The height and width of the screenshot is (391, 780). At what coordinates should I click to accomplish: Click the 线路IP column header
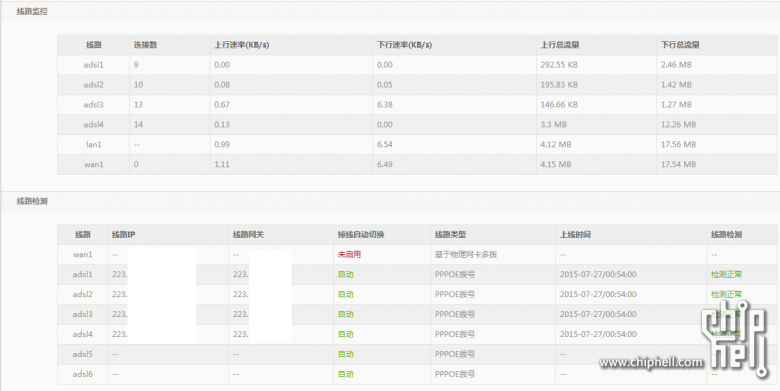(x=123, y=234)
